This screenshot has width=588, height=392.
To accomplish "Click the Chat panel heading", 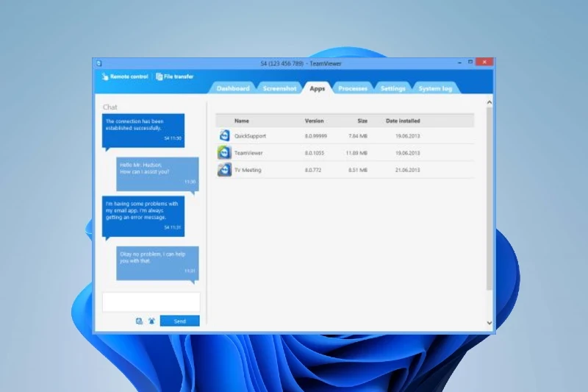I will tap(110, 107).
